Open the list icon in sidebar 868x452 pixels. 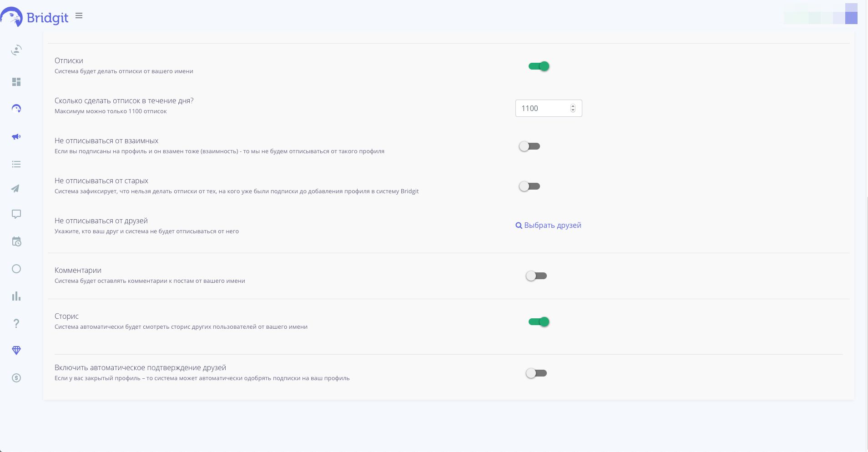click(x=16, y=164)
